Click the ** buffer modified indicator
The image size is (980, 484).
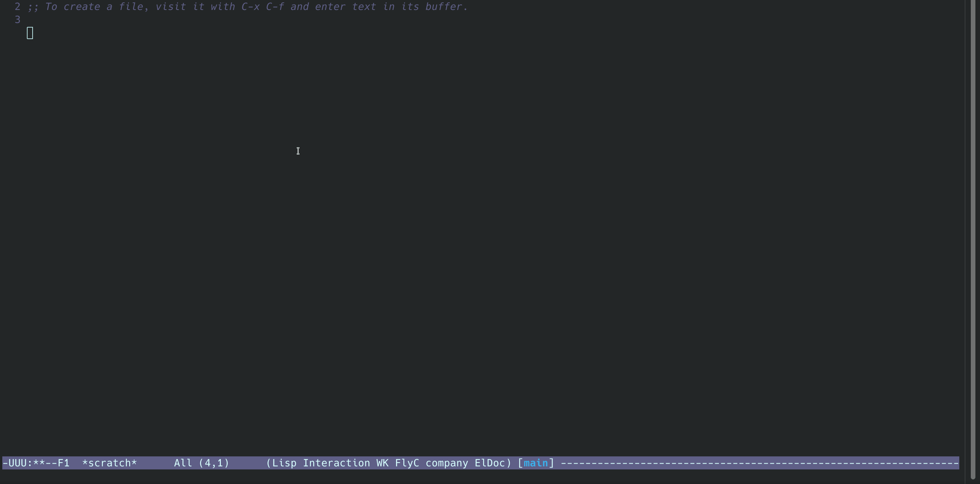[x=39, y=463]
